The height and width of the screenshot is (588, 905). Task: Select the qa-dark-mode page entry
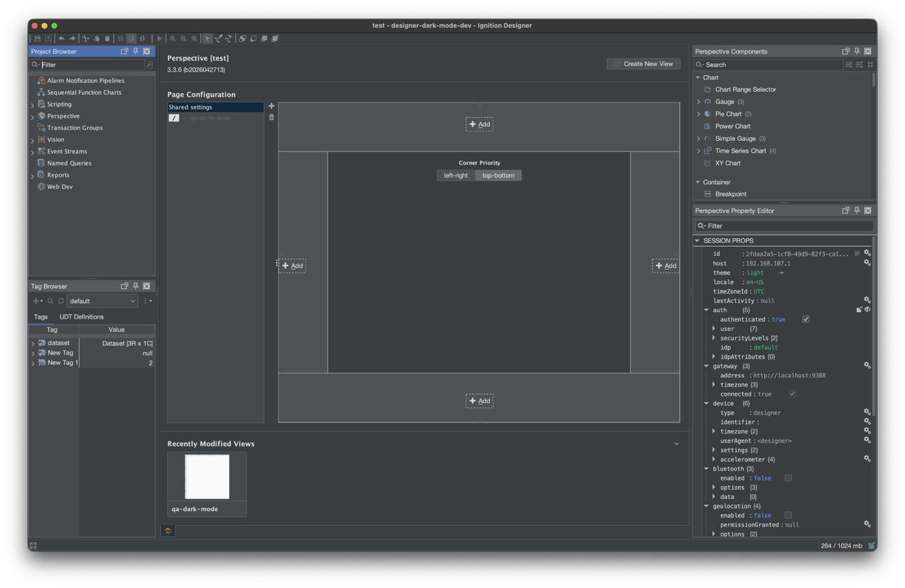pos(215,118)
